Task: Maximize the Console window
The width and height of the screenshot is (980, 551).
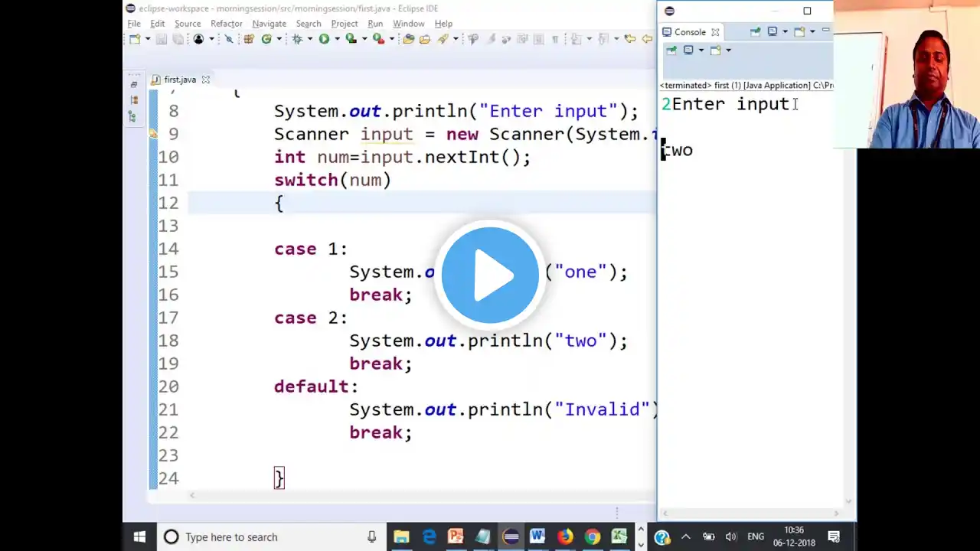Action: (x=807, y=11)
